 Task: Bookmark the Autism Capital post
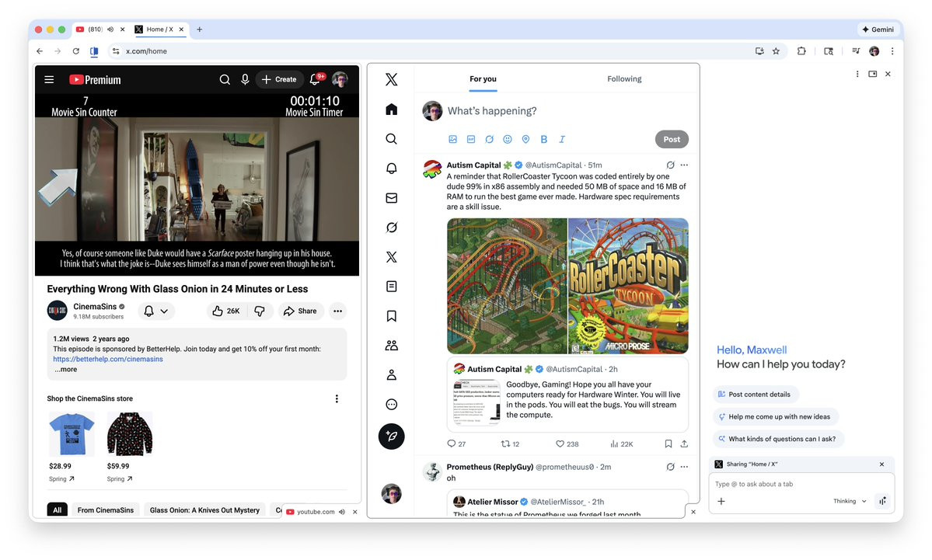[668, 444]
